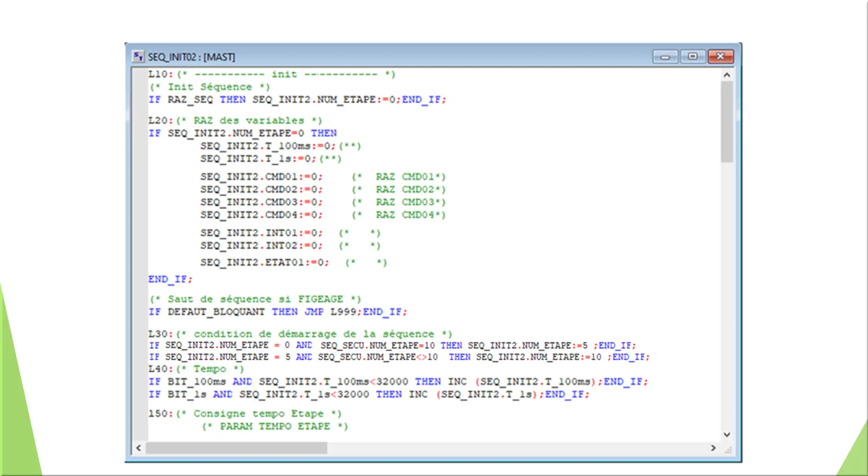Click the standalone 'END_IF;' line
Screen dimensions: 868x476
(x=171, y=280)
